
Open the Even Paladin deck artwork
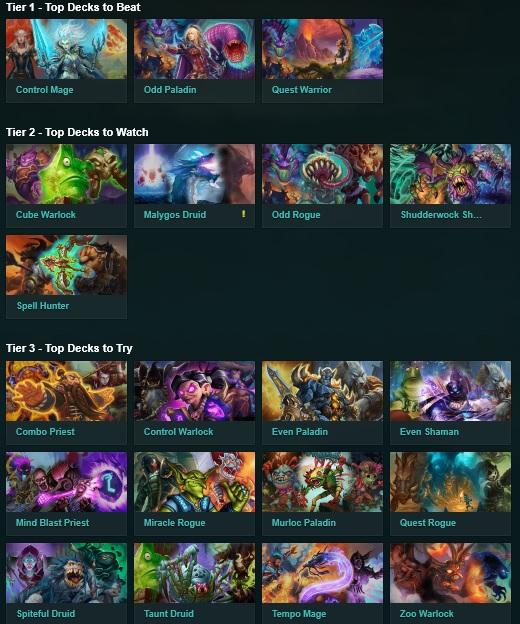point(323,391)
